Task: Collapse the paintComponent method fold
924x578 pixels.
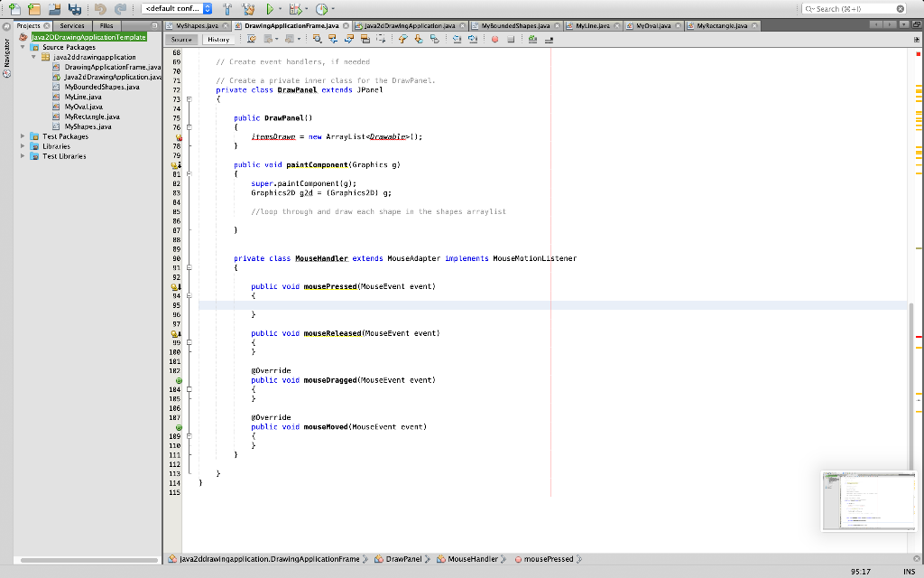Action: (x=189, y=173)
